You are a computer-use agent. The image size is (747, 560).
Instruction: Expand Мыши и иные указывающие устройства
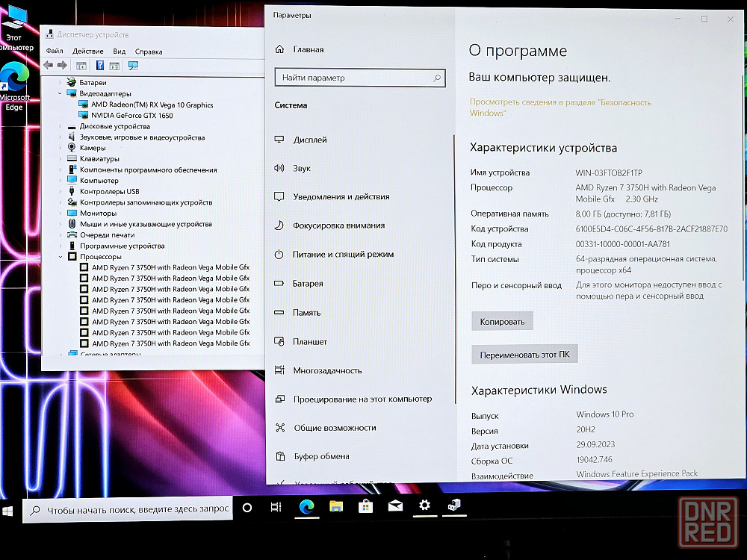[60, 224]
